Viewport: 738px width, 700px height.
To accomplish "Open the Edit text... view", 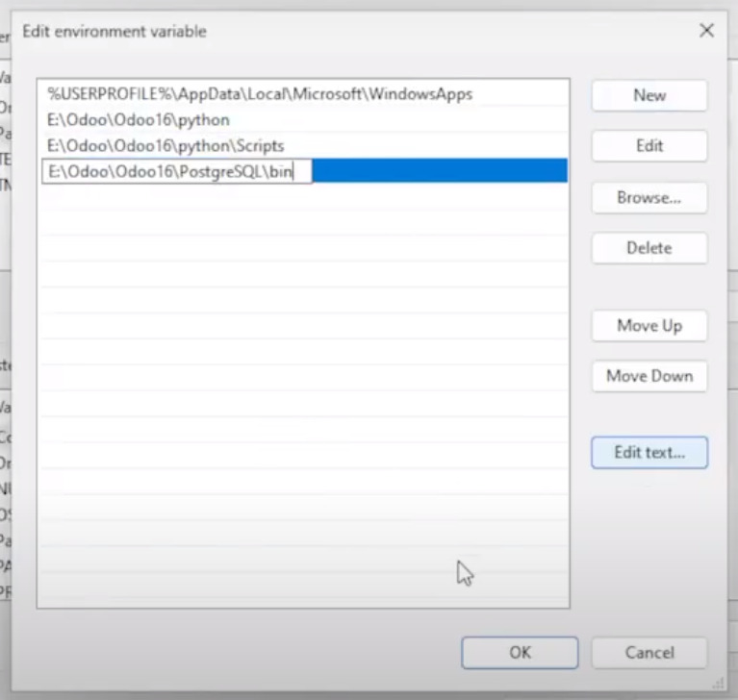I will (x=649, y=453).
